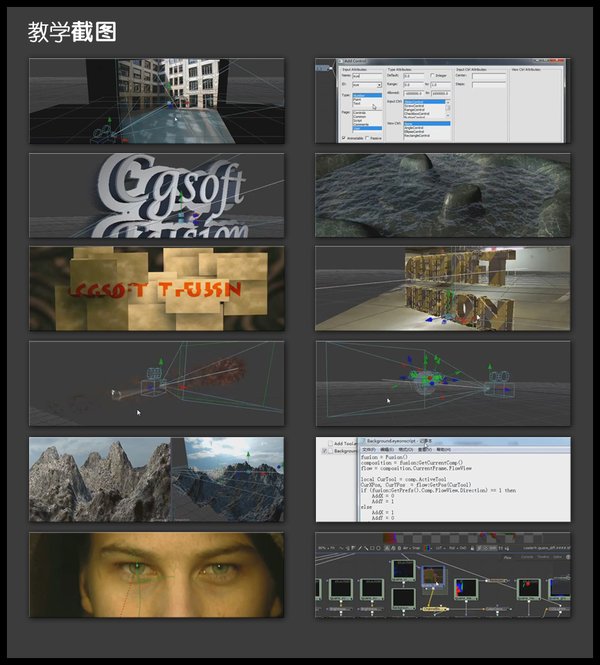600x665 pixels.
Task: Click the Allowed minimum field
Action: [x=414, y=93]
